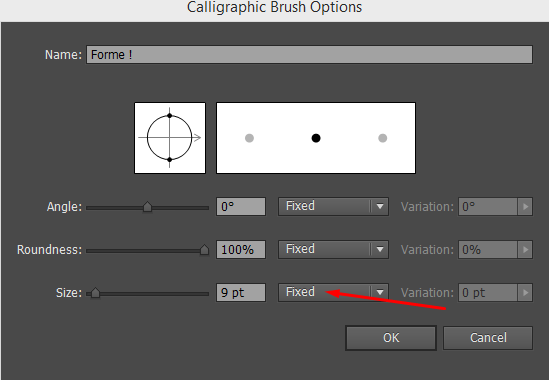Click the Angle slider handle
This screenshot has height=380, width=549.
(x=147, y=207)
